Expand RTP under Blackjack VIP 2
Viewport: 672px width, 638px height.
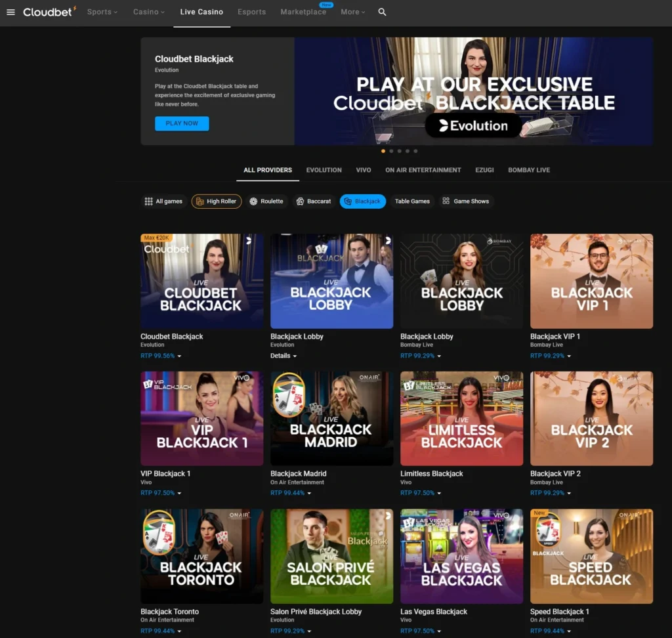coord(551,493)
